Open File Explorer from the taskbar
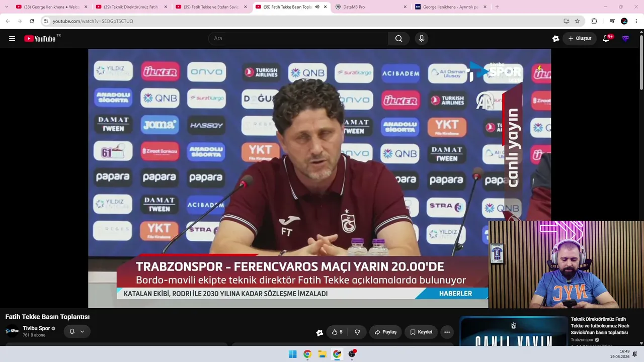The width and height of the screenshot is (644, 362). (x=322, y=354)
